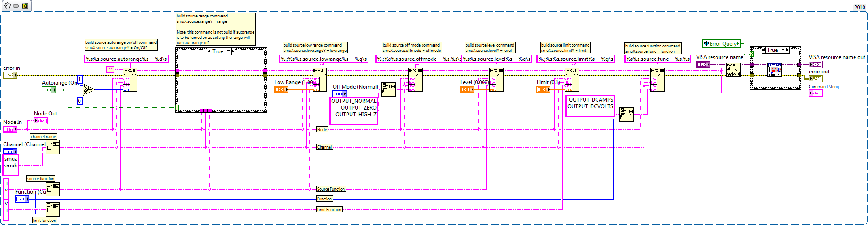Viewport: 868px width, 225px height.
Task: Click the hand scroll tool icon
Action: coord(8,6)
